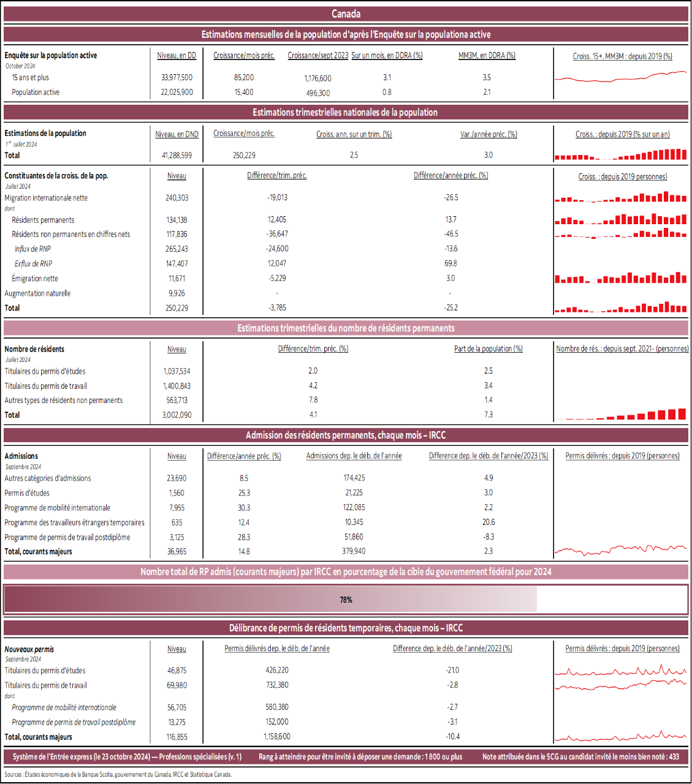Image resolution: width=692 pixels, height=784 pixels.
Task: Click the 'Part de la population (%)' header
Action: [488, 349]
